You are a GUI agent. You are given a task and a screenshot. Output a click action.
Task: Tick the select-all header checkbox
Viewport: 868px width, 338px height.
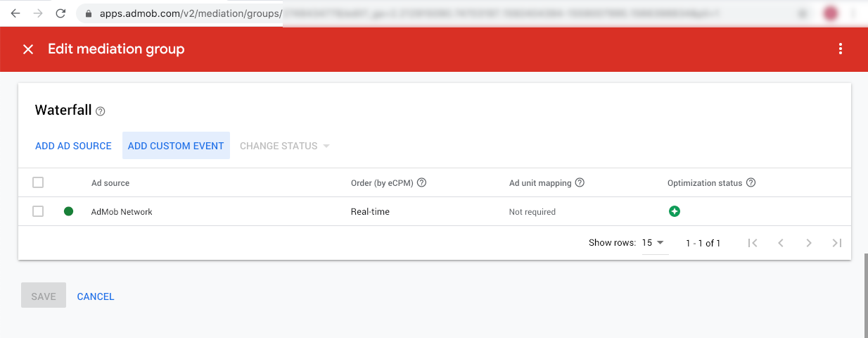pyautogui.click(x=38, y=182)
